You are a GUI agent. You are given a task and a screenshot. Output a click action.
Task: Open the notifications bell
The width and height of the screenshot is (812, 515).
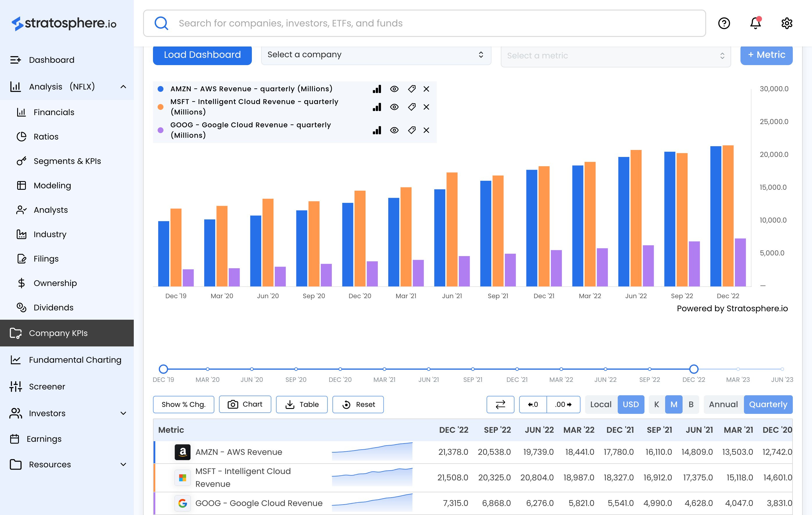tap(755, 23)
